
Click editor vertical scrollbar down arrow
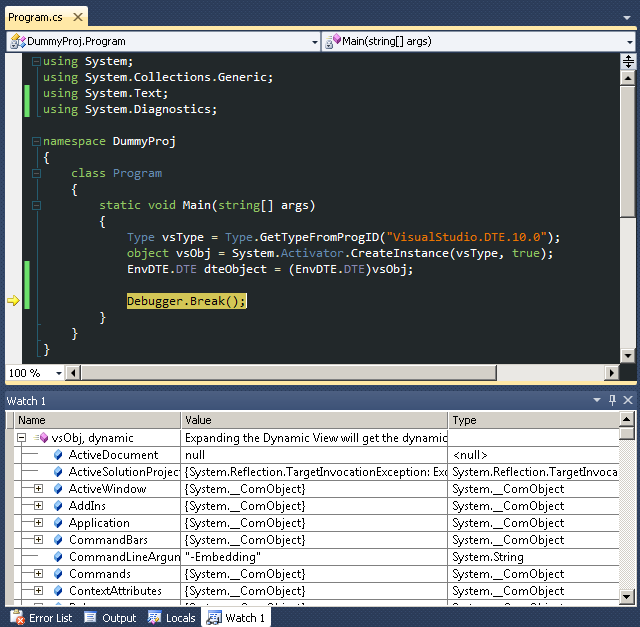pos(628,355)
